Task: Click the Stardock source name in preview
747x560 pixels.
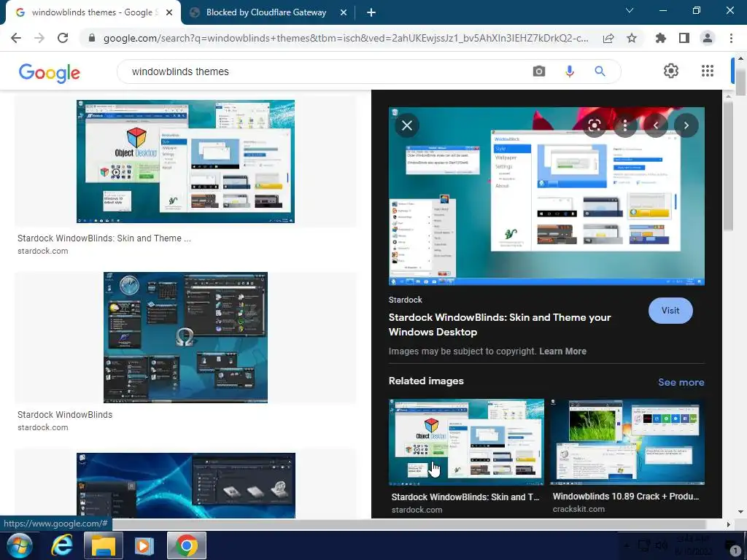Action: (406, 300)
